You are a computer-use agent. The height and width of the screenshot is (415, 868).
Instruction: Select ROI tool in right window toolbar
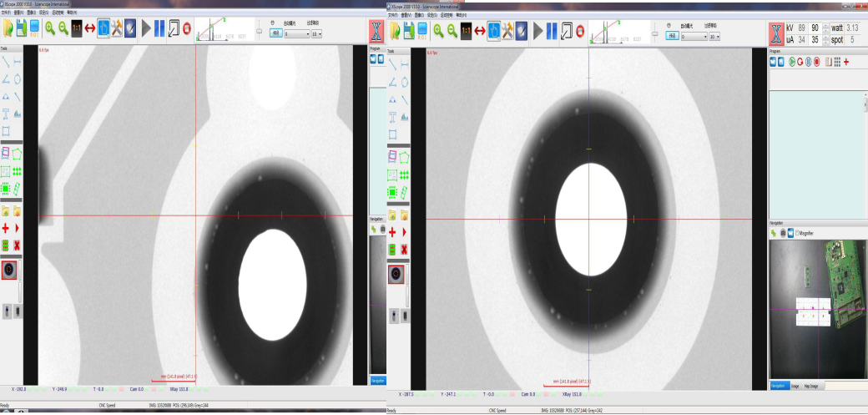pyautogui.click(x=422, y=31)
